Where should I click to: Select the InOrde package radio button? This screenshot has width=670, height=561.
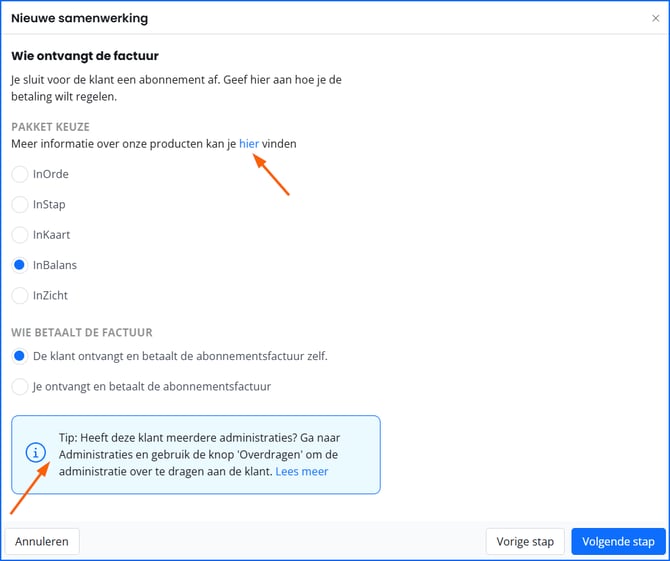(x=20, y=174)
